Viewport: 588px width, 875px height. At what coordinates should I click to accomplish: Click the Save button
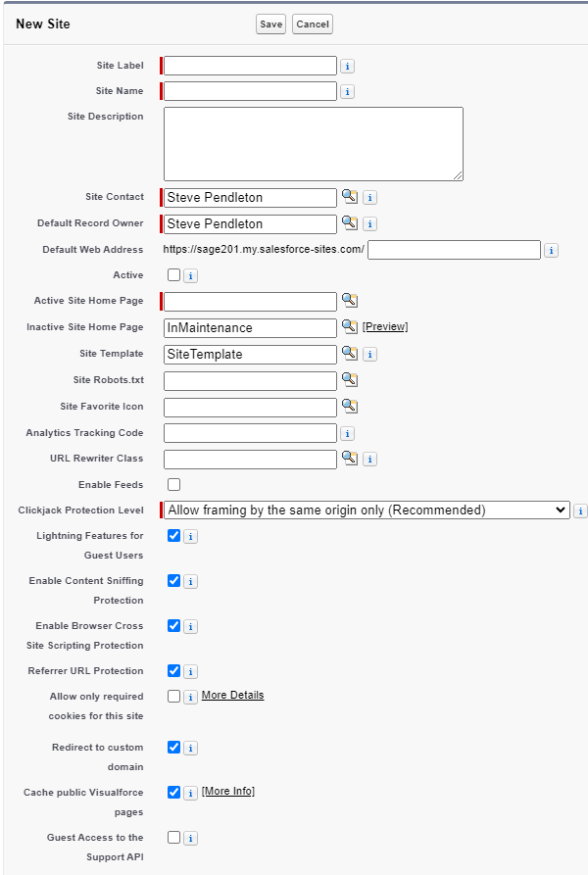coord(270,24)
